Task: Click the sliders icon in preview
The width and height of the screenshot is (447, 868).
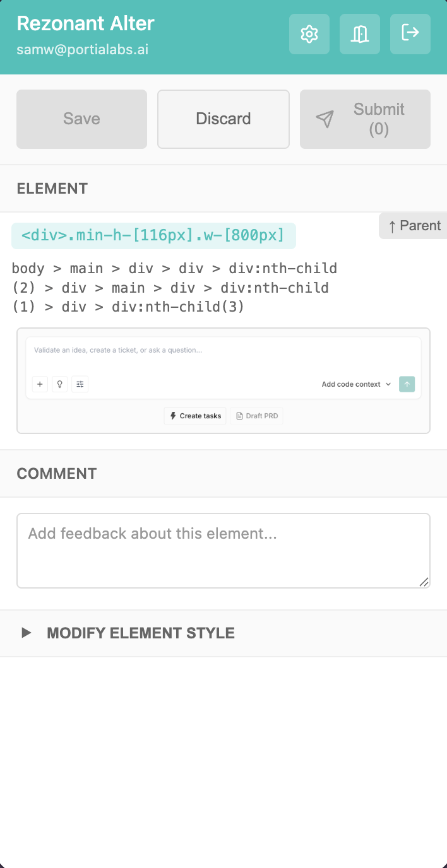Action: pyautogui.click(x=80, y=384)
